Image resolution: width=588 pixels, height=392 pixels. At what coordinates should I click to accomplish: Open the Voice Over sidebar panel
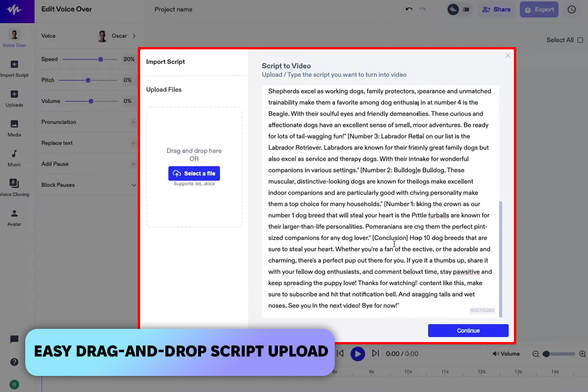coord(14,38)
